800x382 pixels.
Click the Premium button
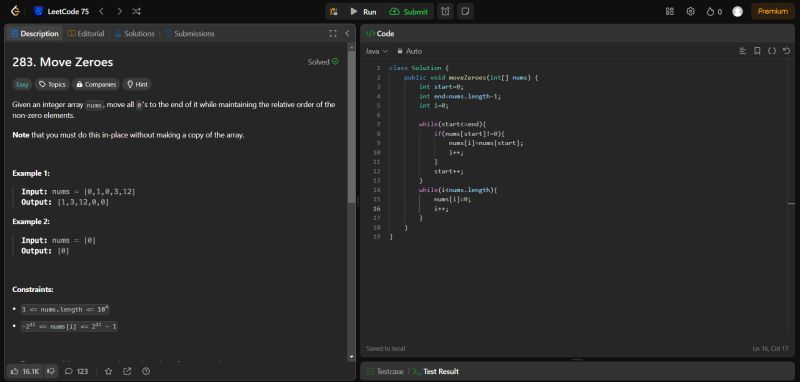772,11
